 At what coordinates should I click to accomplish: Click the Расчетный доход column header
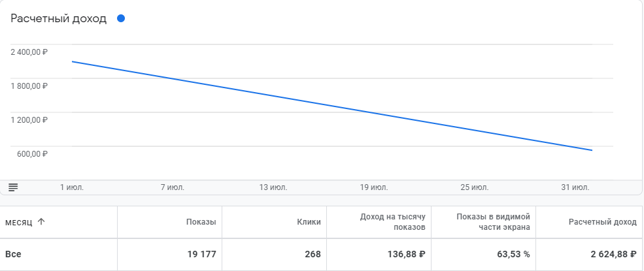pyautogui.click(x=602, y=222)
